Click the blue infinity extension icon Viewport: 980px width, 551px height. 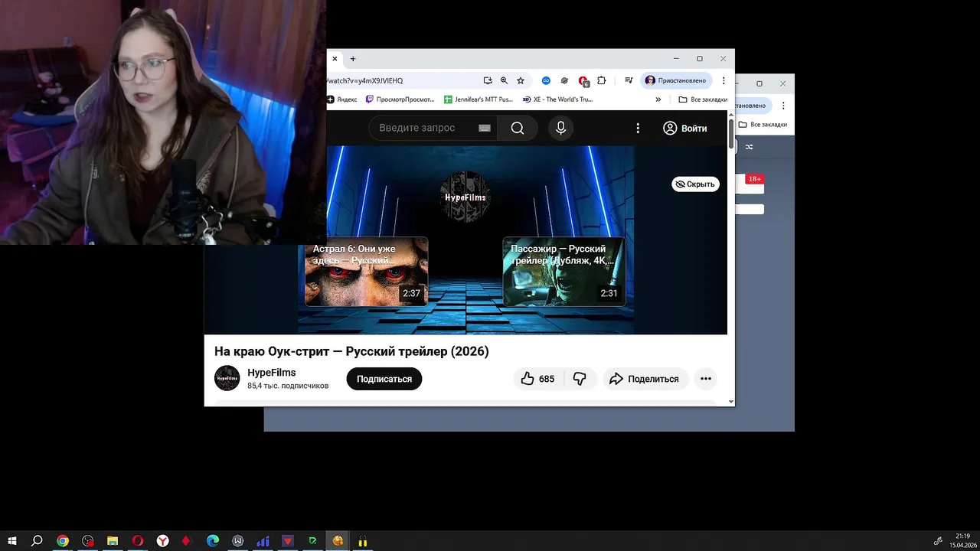tap(546, 80)
